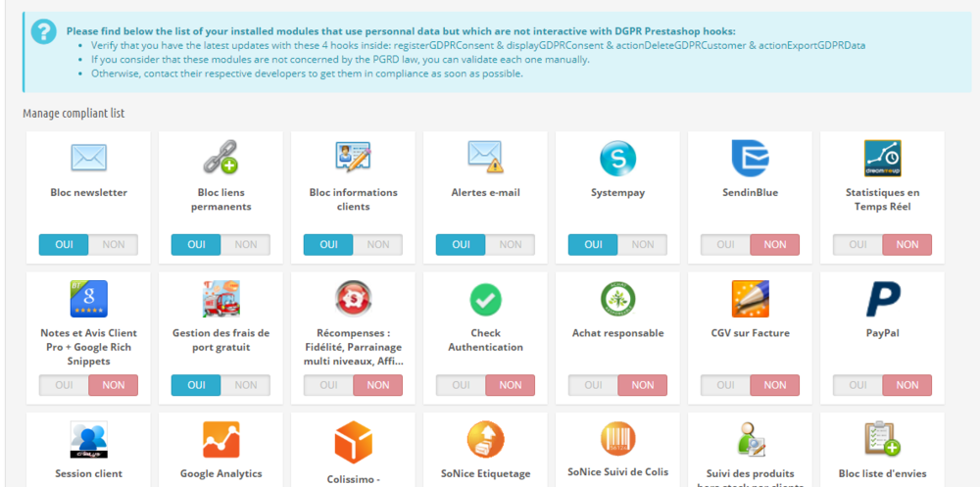Click the Alertes e-mail module title

pos(486,193)
